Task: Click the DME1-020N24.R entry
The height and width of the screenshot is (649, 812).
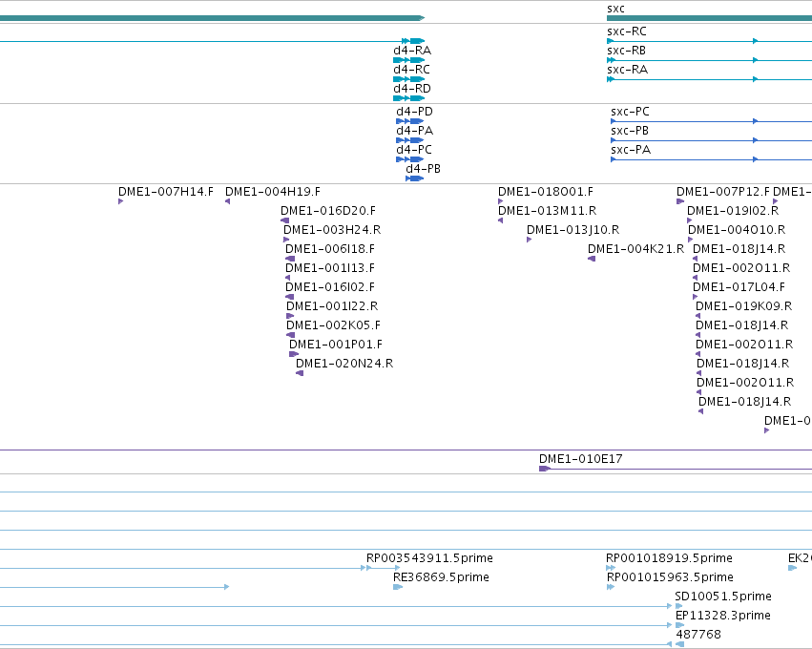Action: tap(344, 365)
